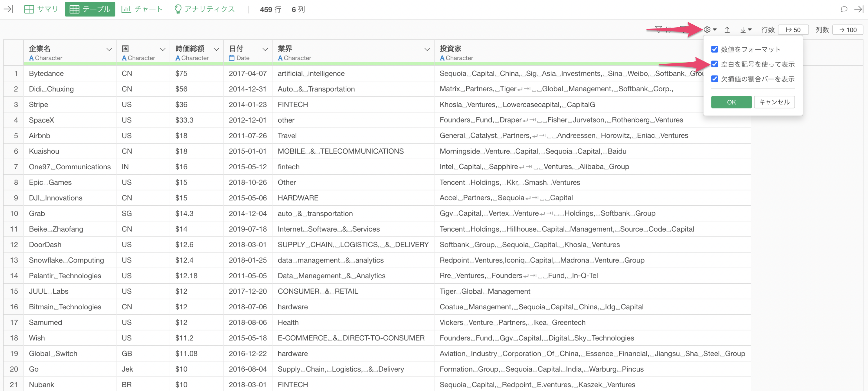The height and width of the screenshot is (391, 868).
Task: Click the upload (up arrow) export icon
Action: pos(727,30)
